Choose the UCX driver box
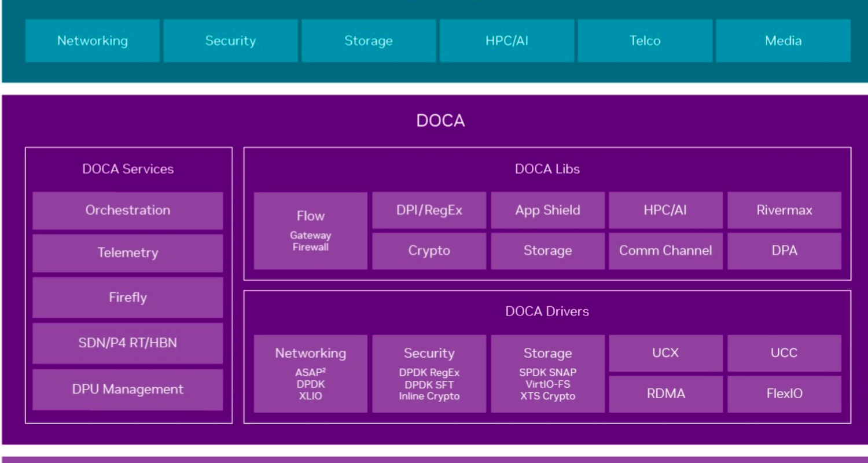The image size is (868, 463). (x=665, y=353)
